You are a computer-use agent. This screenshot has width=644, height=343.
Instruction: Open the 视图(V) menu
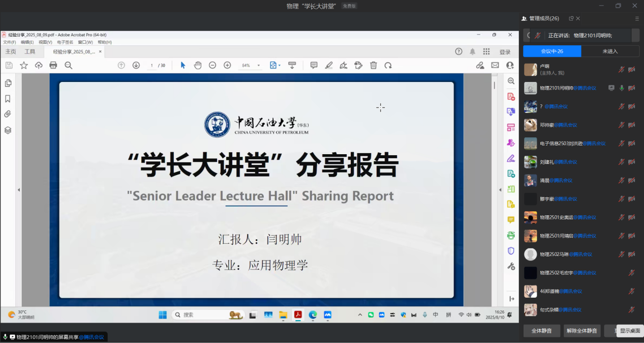(45, 42)
